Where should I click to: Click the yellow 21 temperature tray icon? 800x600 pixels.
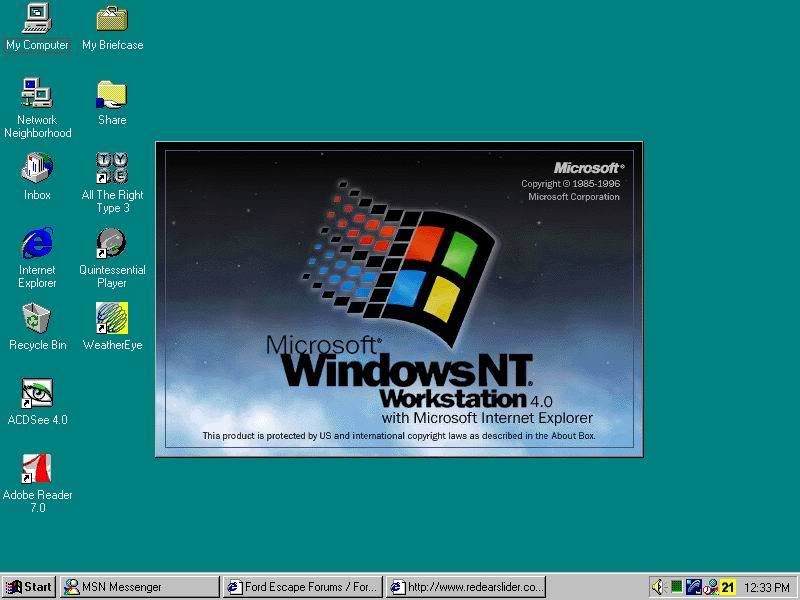[x=728, y=587]
